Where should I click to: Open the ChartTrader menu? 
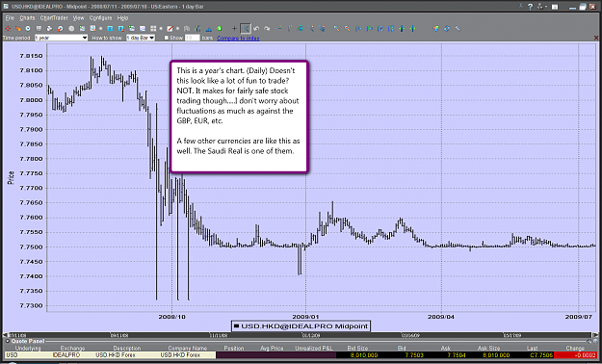[54, 17]
